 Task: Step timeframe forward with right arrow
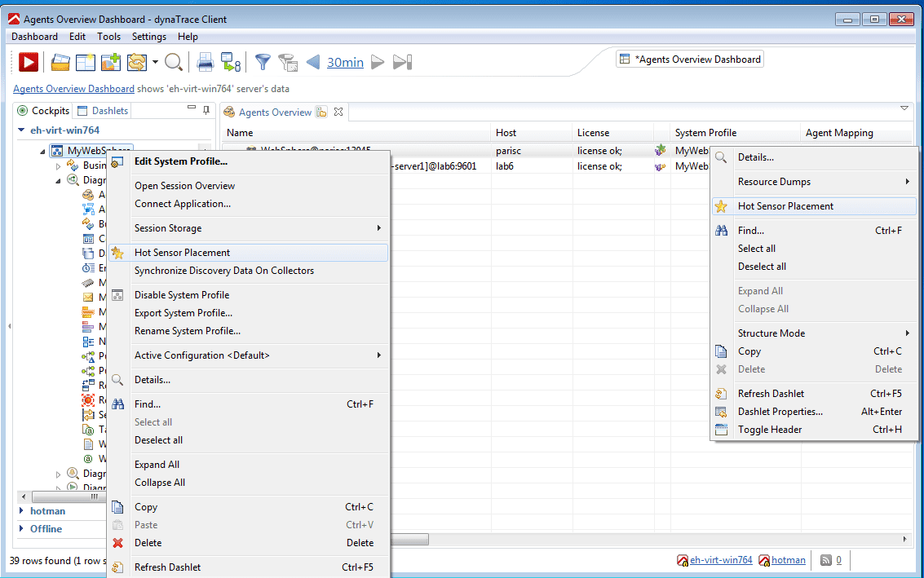pyautogui.click(x=378, y=62)
